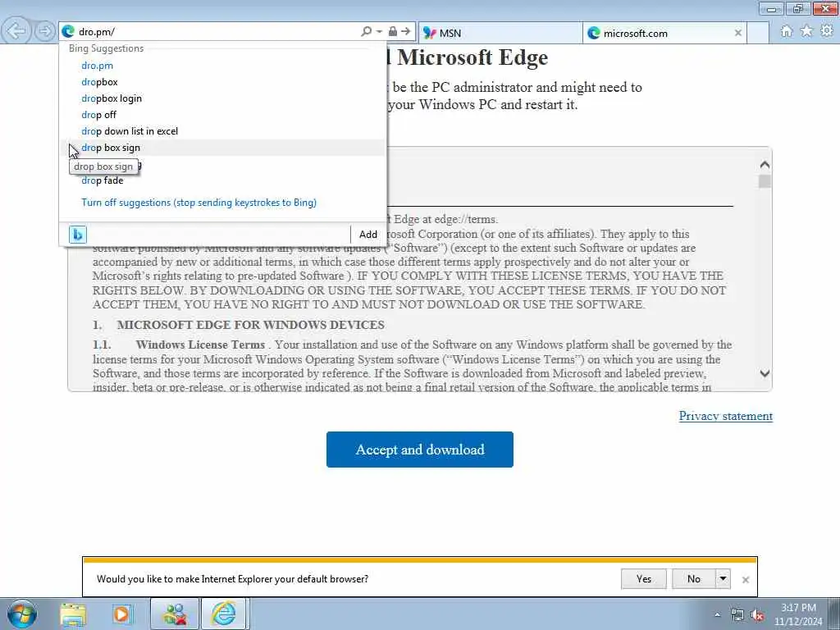Close the microsoft.com tab
The height and width of the screenshot is (630, 840).
click(x=738, y=33)
